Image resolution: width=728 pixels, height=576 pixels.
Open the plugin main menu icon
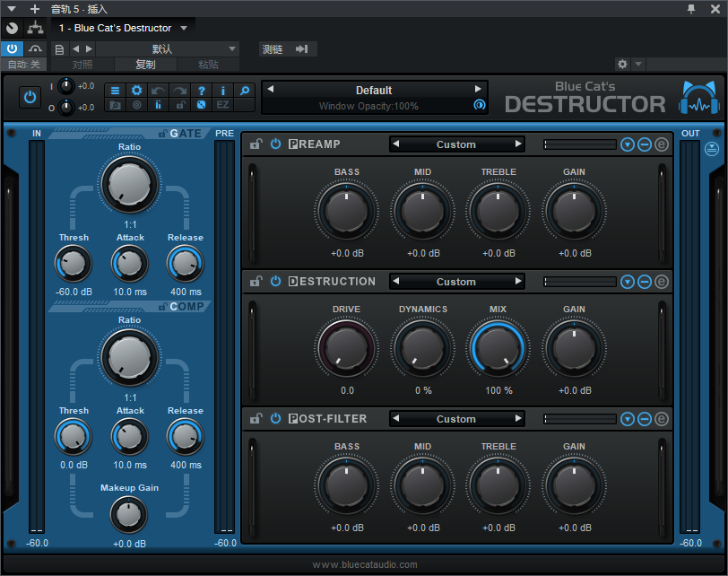pyautogui.click(x=115, y=91)
